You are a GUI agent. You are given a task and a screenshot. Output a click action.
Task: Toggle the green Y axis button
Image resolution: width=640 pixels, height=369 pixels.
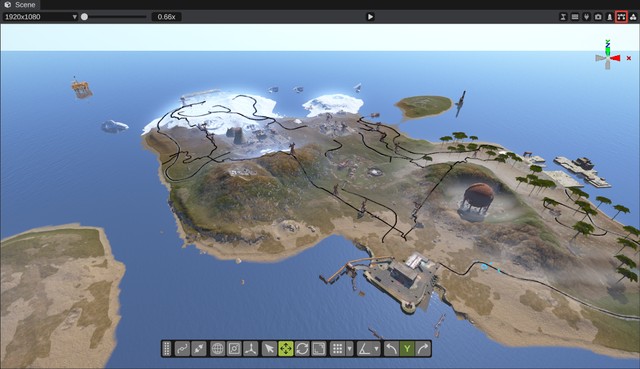tap(407, 349)
